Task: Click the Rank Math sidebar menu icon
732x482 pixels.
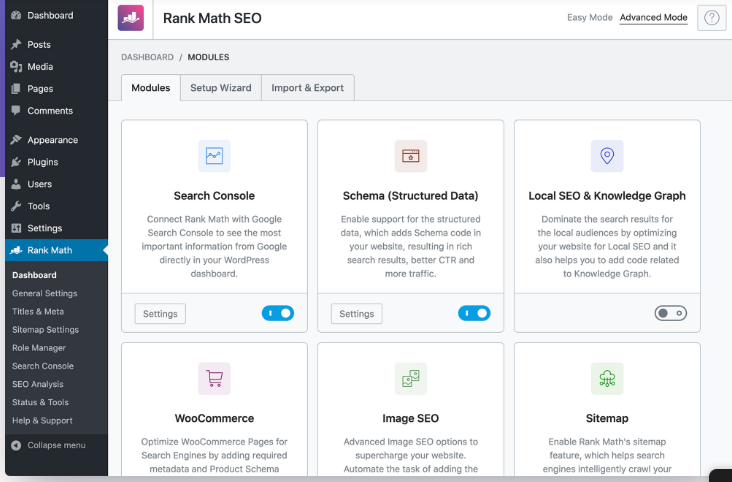Action: coord(16,250)
